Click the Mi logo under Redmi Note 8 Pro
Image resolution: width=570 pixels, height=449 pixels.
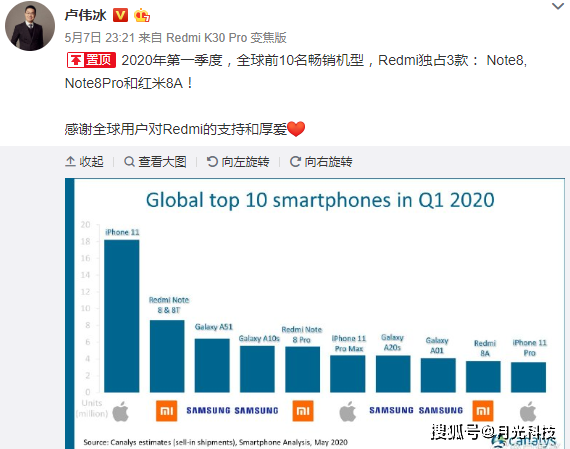point(303,411)
